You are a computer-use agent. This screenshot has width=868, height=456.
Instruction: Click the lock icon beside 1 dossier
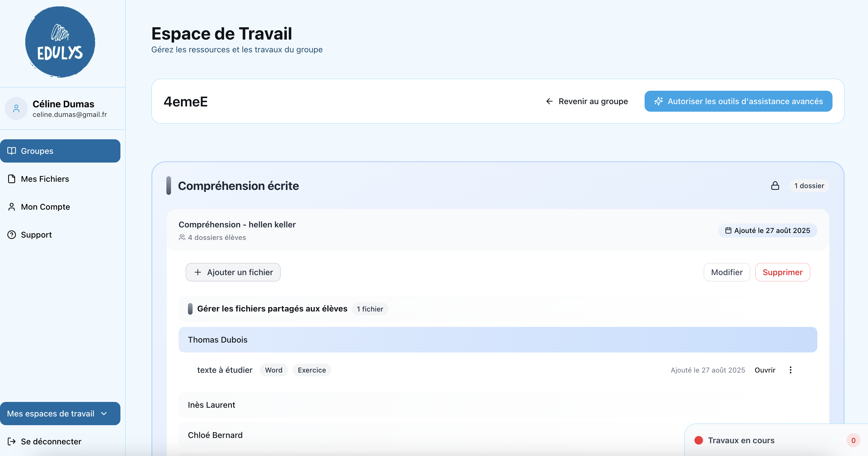(x=775, y=186)
